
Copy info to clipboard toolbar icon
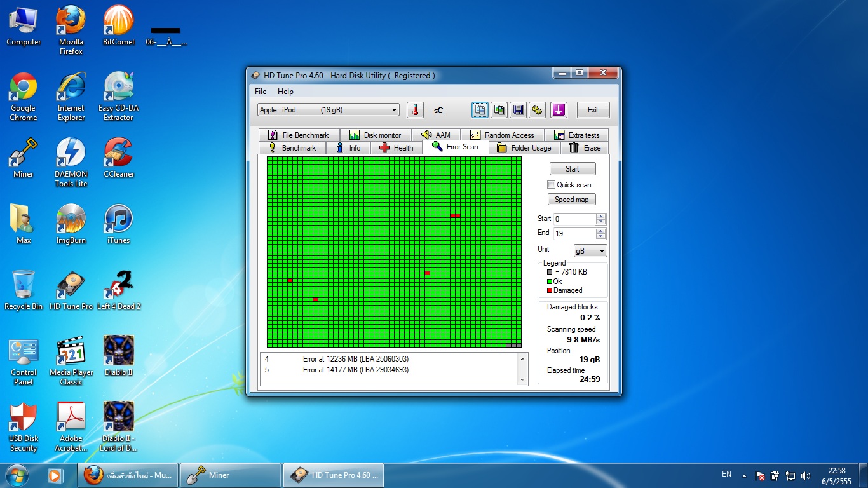pyautogui.click(x=480, y=110)
